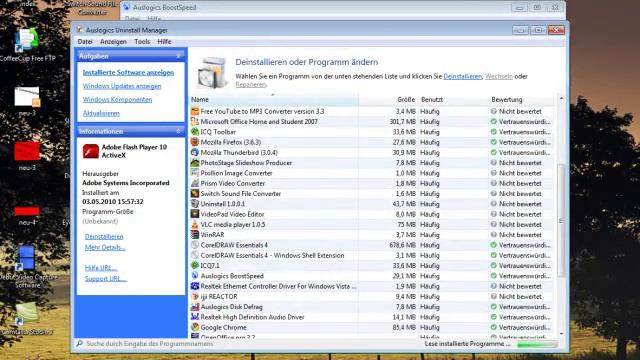
Task: Click the program search input field
Action: [245, 344]
